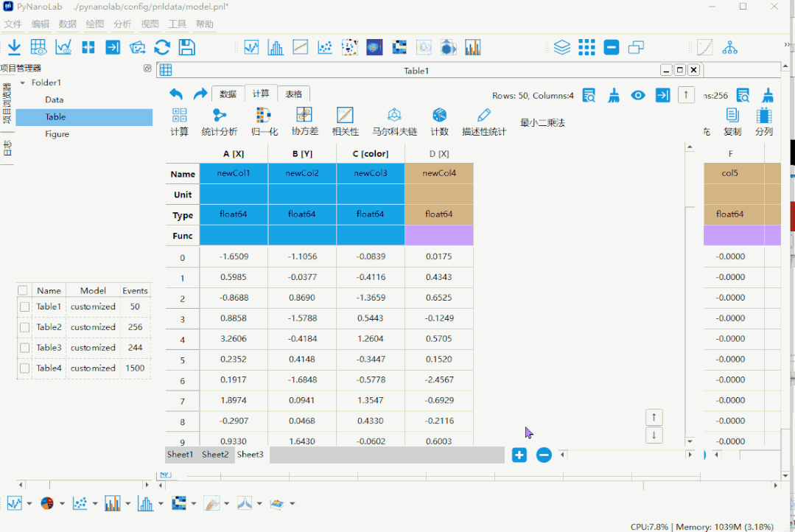
Task: Open the 计算 calculator tool
Action: [180, 122]
